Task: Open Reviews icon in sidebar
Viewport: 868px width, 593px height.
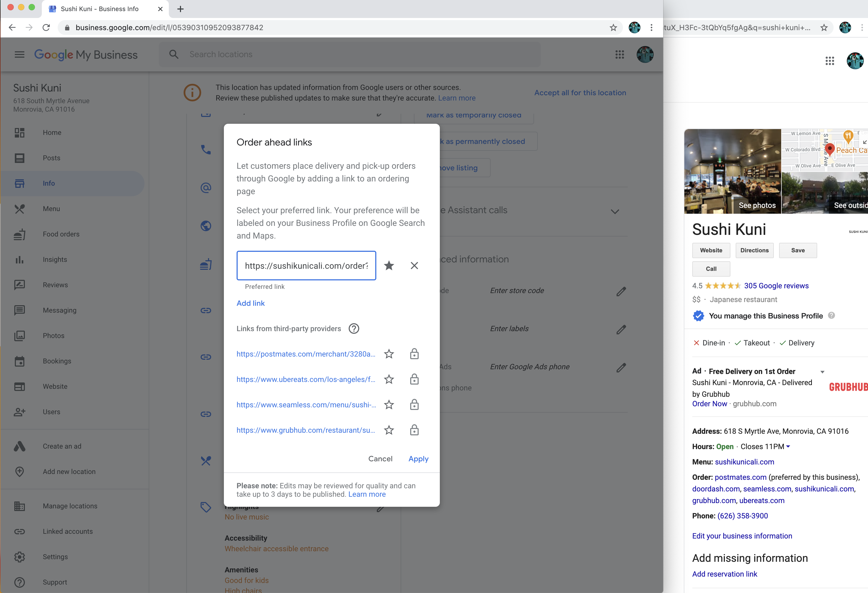Action: (19, 285)
